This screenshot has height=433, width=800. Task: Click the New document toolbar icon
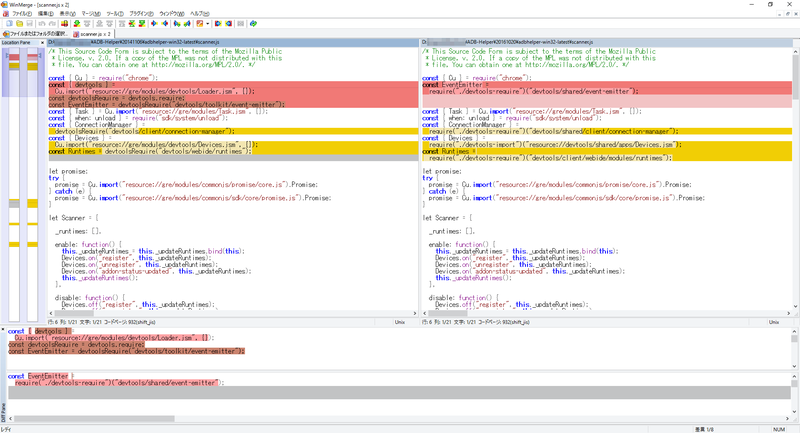coord(9,23)
